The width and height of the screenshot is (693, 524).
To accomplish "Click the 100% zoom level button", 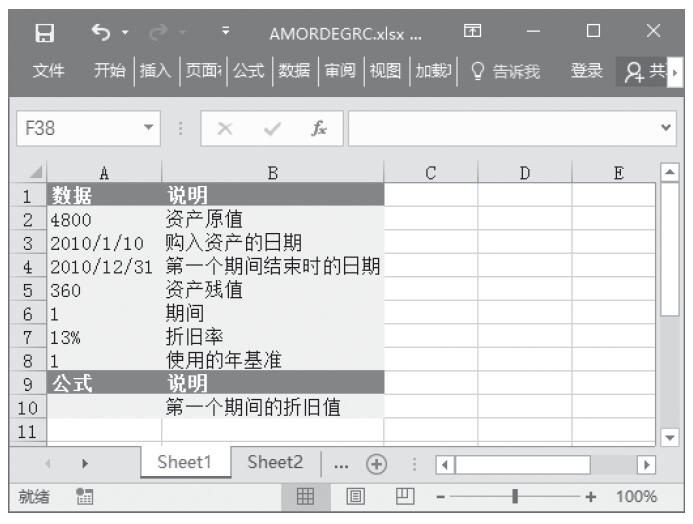I will pyautogui.click(x=635, y=496).
